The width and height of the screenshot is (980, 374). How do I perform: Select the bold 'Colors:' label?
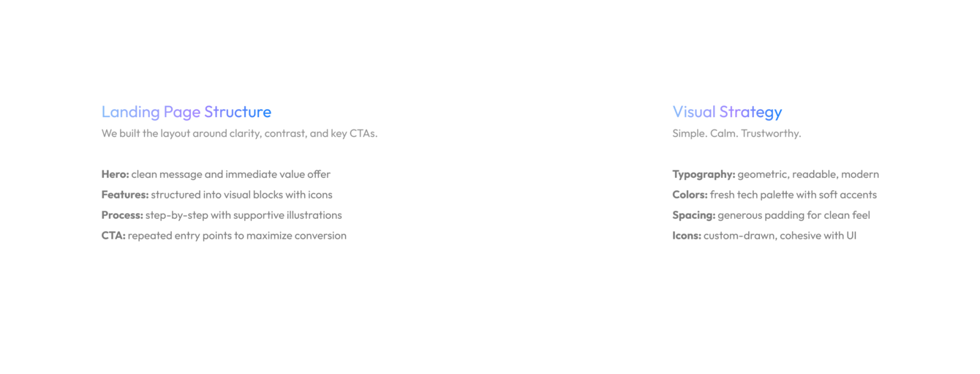690,195
